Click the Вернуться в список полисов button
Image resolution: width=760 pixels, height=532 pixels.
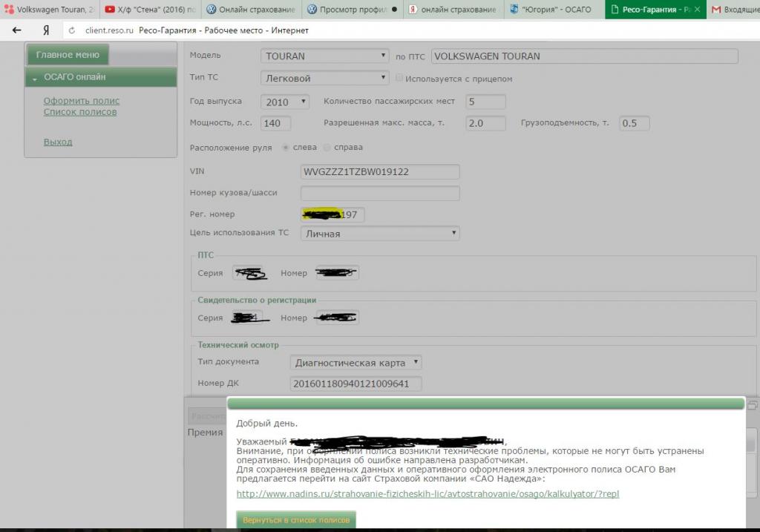tap(296, 520)
